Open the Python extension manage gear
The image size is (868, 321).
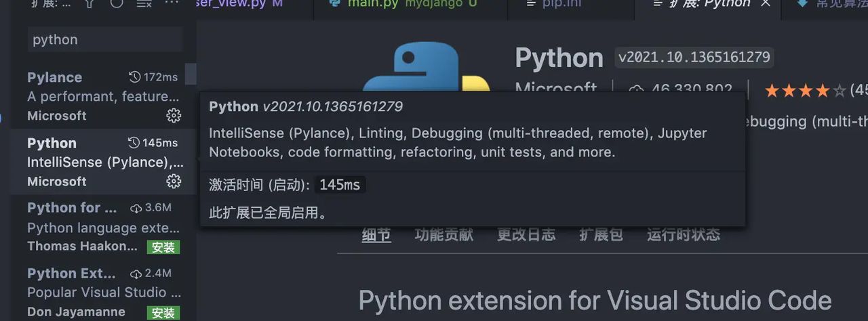(174, 181)
